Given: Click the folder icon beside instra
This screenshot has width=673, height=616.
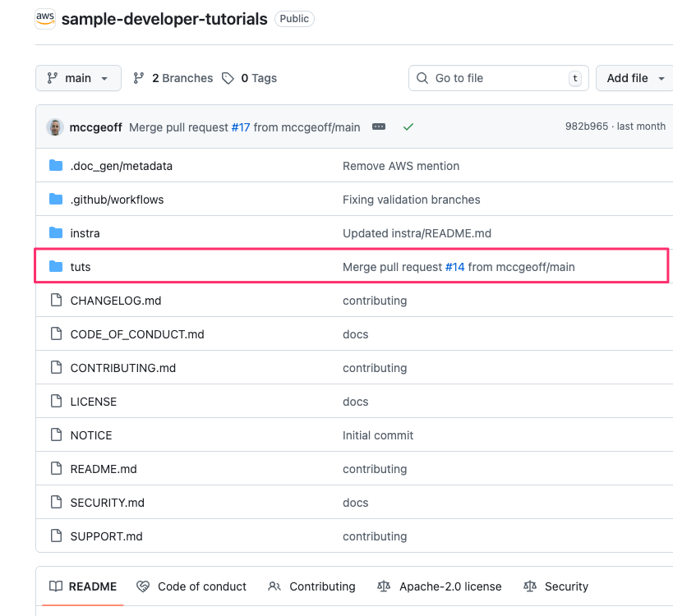Looking at the screenshot, I should tap(56, 232).
